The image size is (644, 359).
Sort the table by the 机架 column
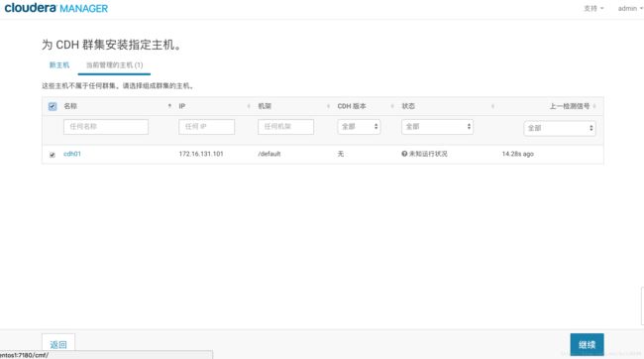pyautogui.click(x=265, y=106)
